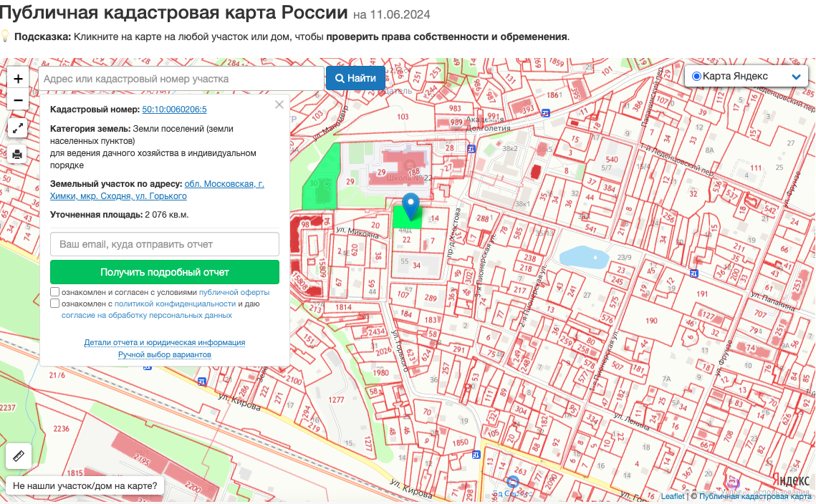Click the bus stop icon near Академия Долголетия
This screenshot has height=504, width=816.
[x=545, y=113]
